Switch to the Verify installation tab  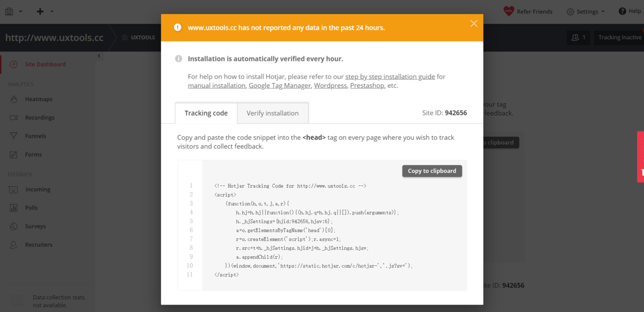(273, 113)
